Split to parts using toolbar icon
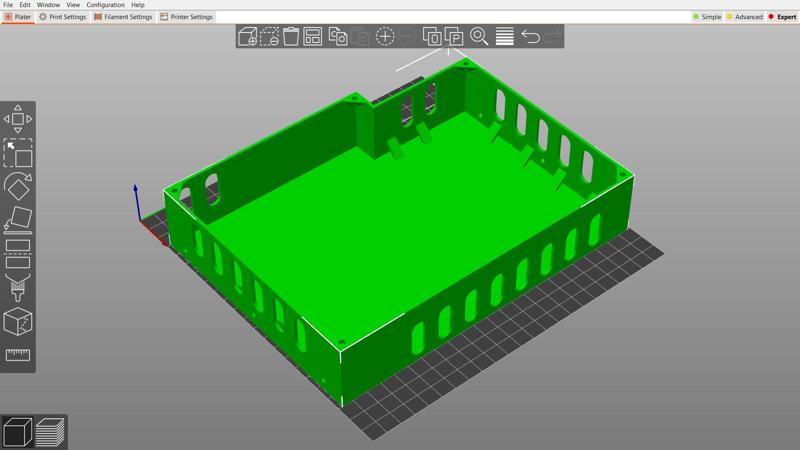800x450 pixels. click(454, 37)
